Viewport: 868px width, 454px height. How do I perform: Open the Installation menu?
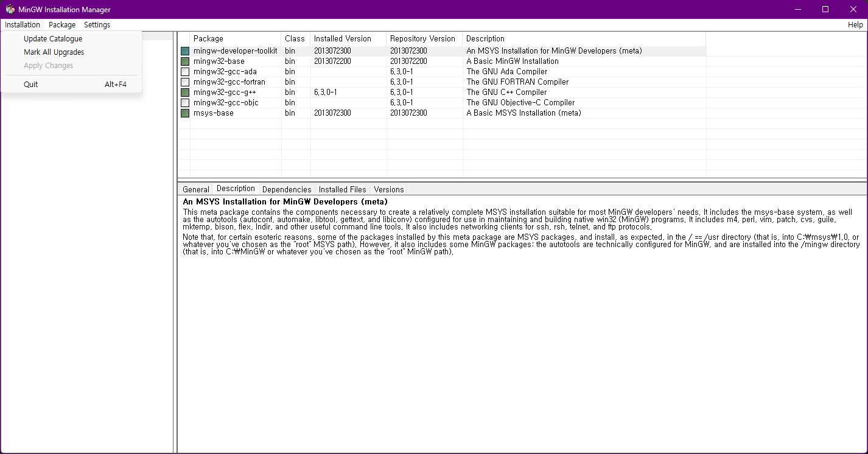[23, 25]
